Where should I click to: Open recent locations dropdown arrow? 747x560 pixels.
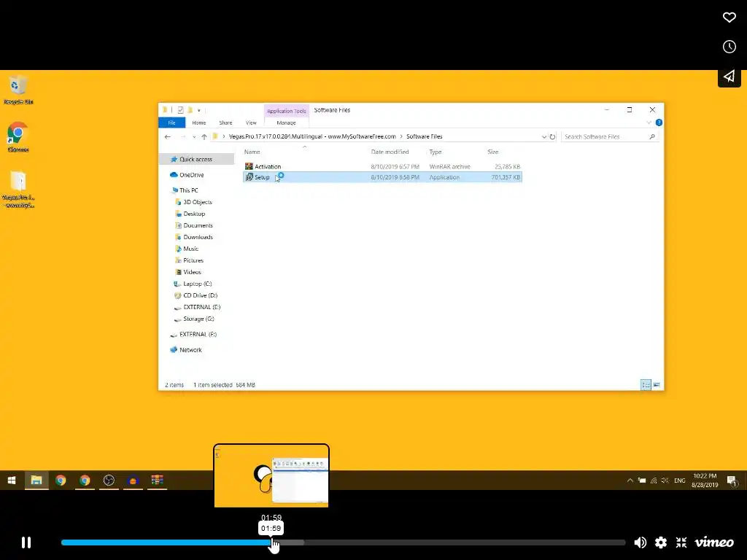[x=194, y=136]
